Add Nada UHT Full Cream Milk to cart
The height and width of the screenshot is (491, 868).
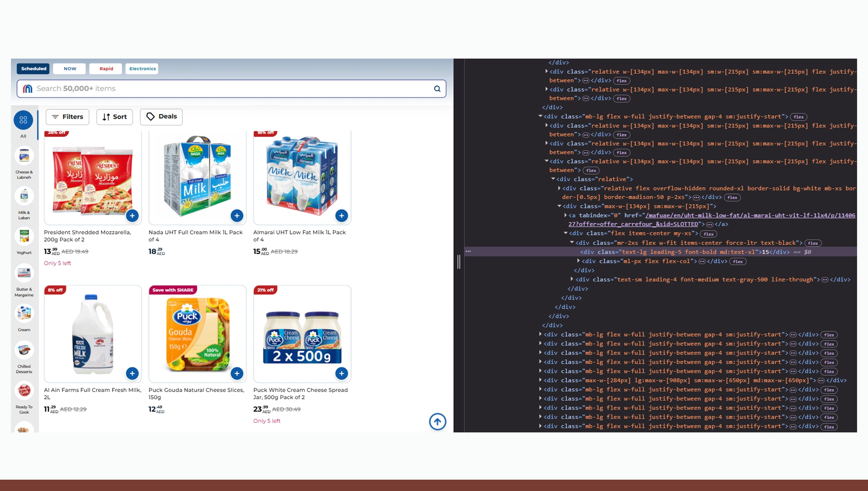point(237,215)
